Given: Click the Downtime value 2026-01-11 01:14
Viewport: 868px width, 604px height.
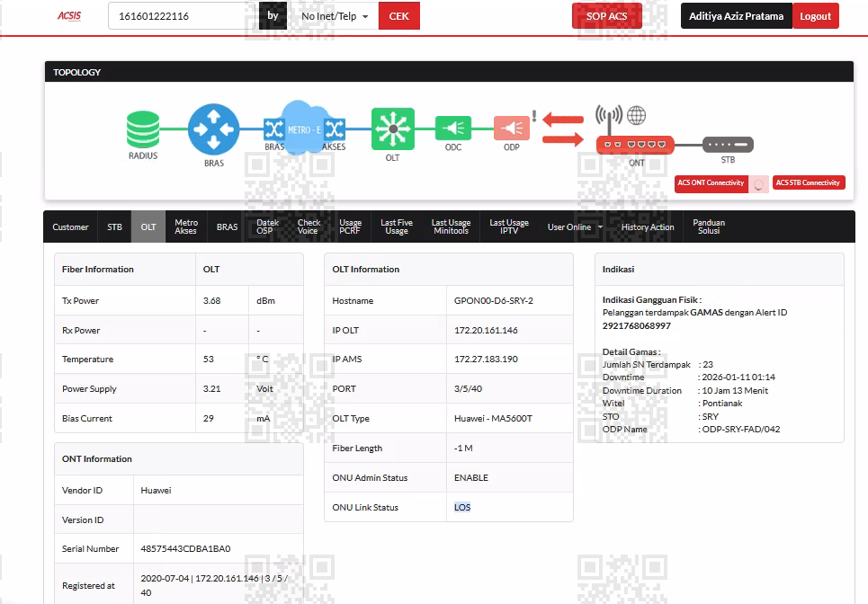Looking at the screenshot, I should [x=738, y=377].
